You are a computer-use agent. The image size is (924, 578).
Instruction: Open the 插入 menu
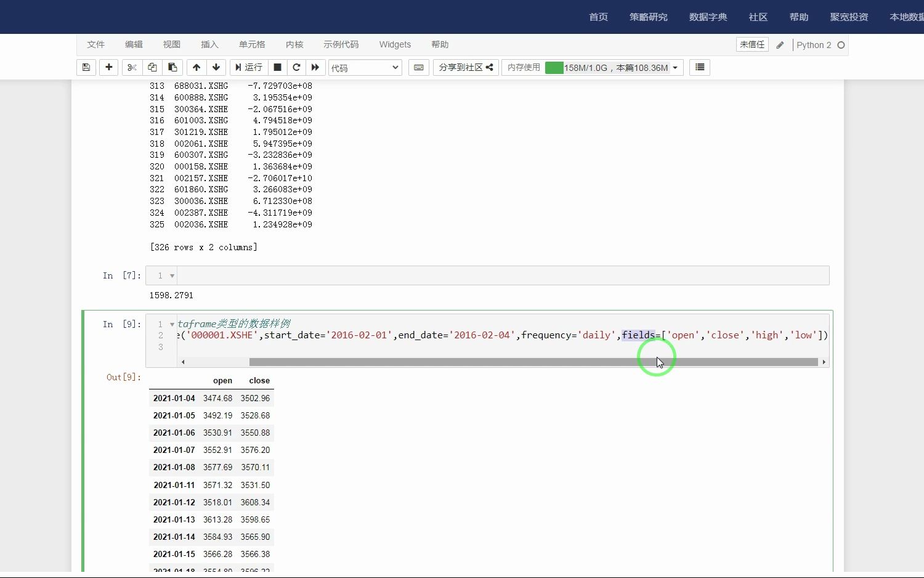209,44
